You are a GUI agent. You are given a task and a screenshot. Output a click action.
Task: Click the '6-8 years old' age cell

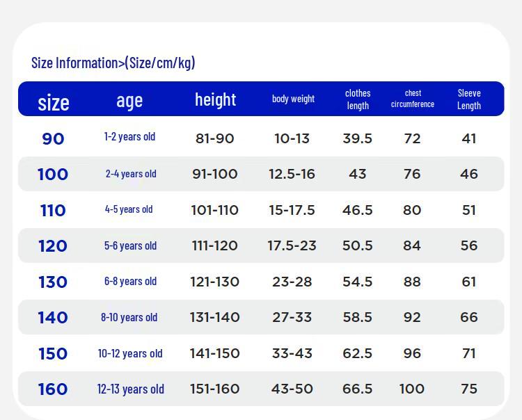pos(130,282)
